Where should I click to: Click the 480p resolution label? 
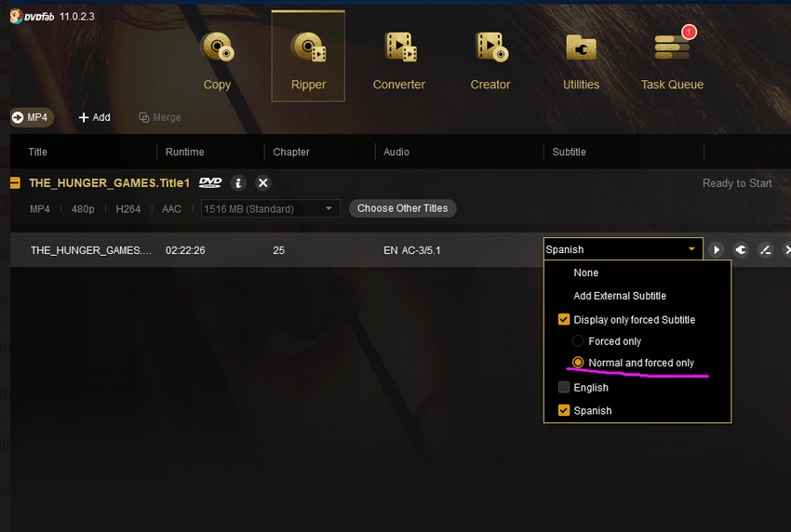(x=83, y=208)
